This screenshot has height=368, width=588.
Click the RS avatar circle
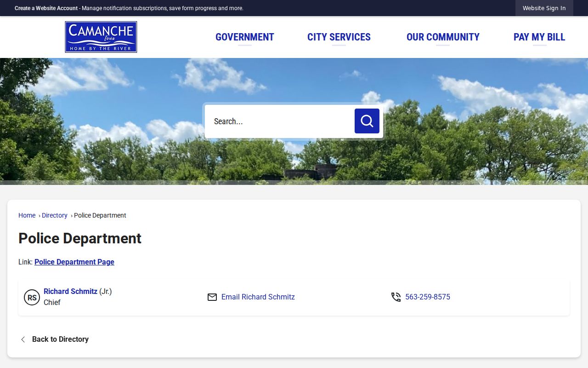click(32, 298)
